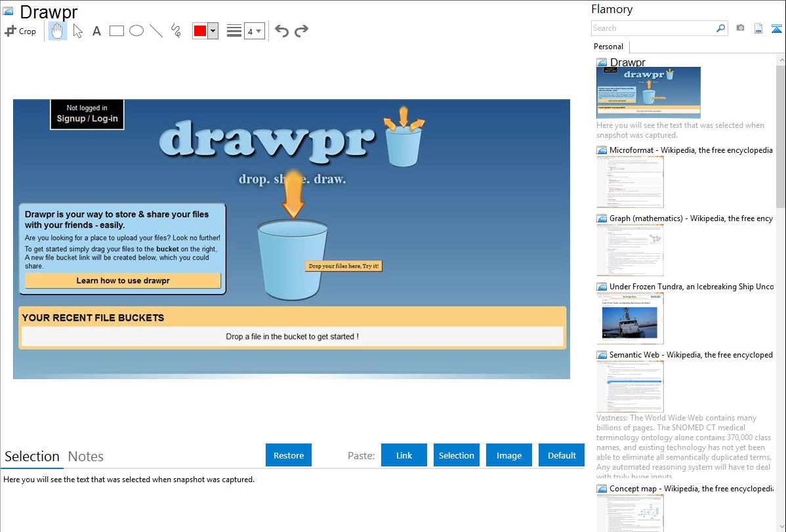This screenshot has height=532, width=786.
Task: Choose the straight line tool
Action: 156,31
